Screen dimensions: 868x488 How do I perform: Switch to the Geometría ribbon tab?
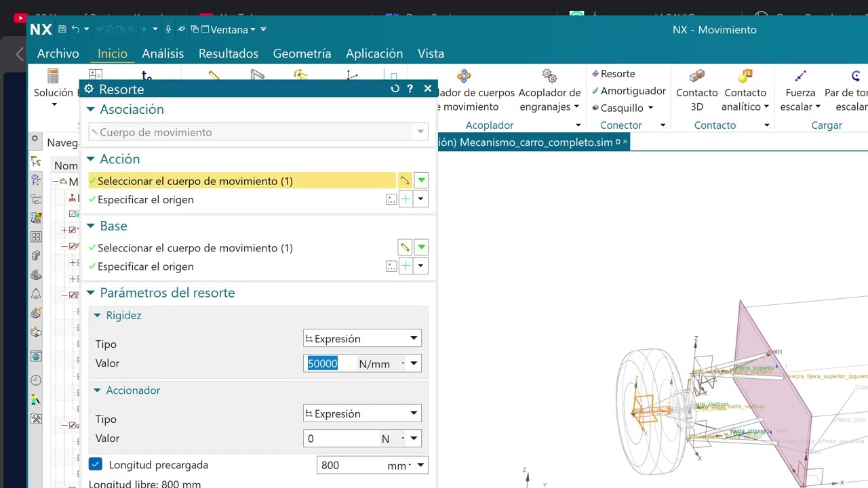[302, 54]
